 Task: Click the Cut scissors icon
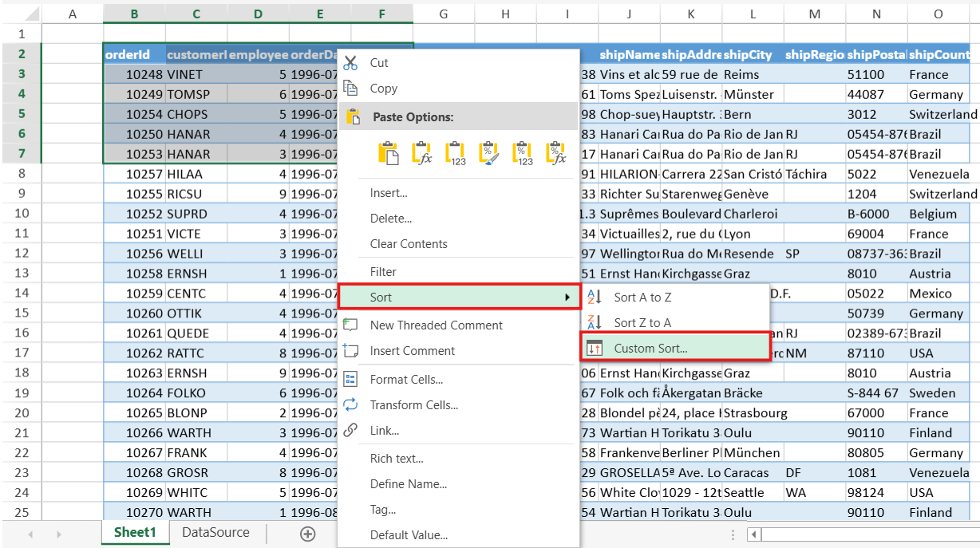pos(351,63)
